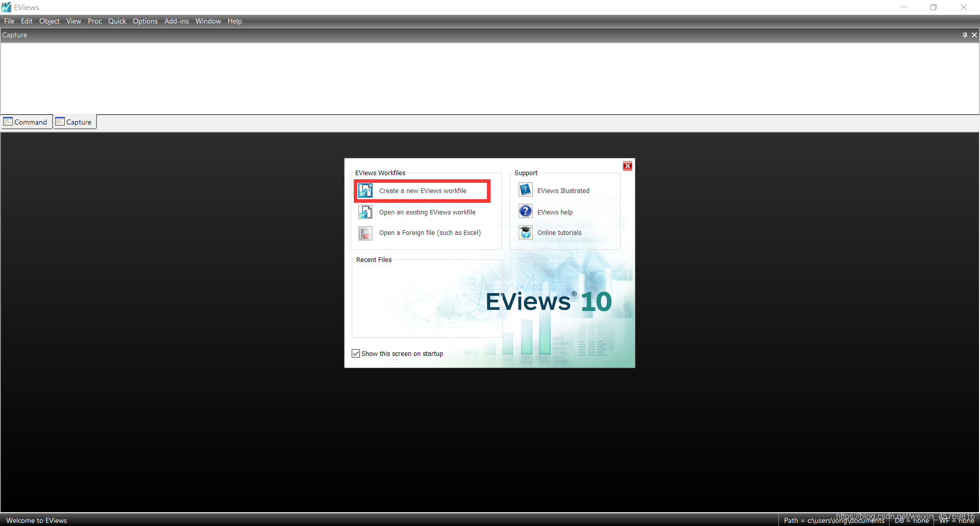The width and height of the screenshot is (980, 526).
Task: Open the Object menu
Action: 50,21
